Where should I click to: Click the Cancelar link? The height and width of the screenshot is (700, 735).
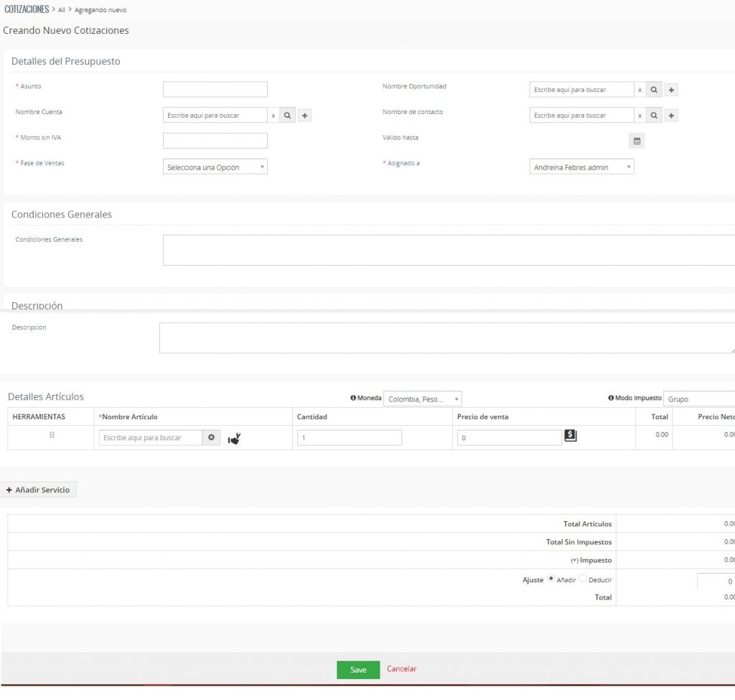click(401, 669)
